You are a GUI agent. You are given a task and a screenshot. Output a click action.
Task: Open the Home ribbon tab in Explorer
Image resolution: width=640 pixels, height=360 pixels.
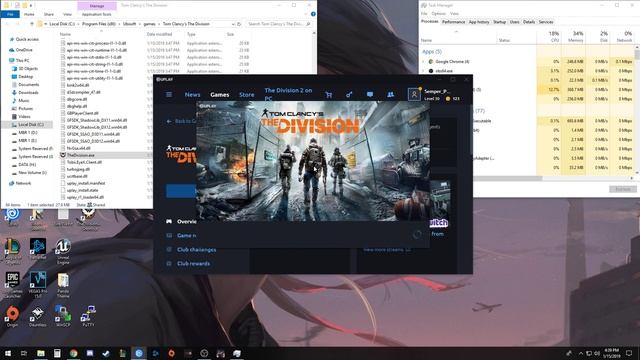coord(29,14)
